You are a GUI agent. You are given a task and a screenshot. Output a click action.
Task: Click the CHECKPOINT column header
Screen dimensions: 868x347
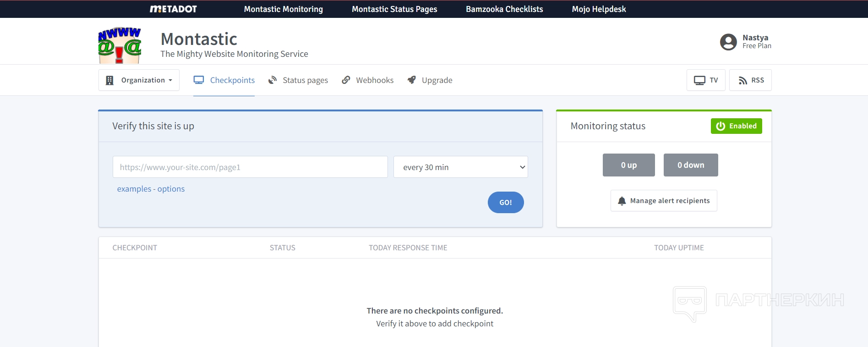135,248
